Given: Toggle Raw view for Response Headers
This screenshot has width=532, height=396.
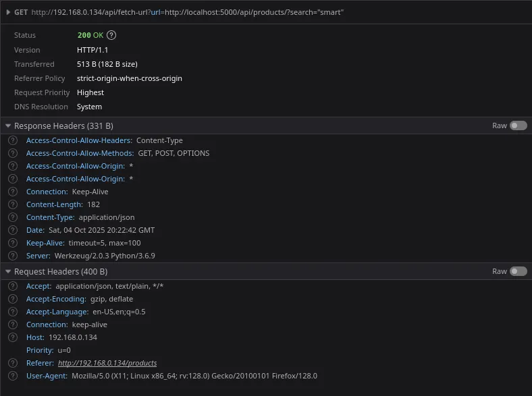Looking at the screenshot, I should pyautogui.click(x=518, y=125).
